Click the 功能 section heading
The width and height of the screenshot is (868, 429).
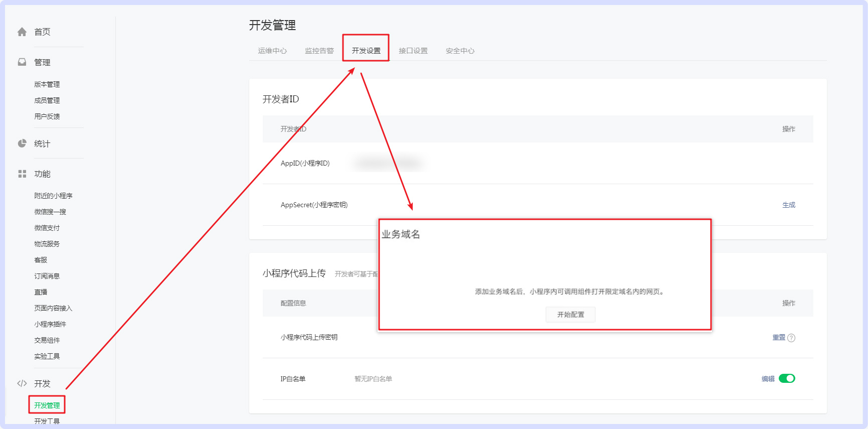(42, 174)
